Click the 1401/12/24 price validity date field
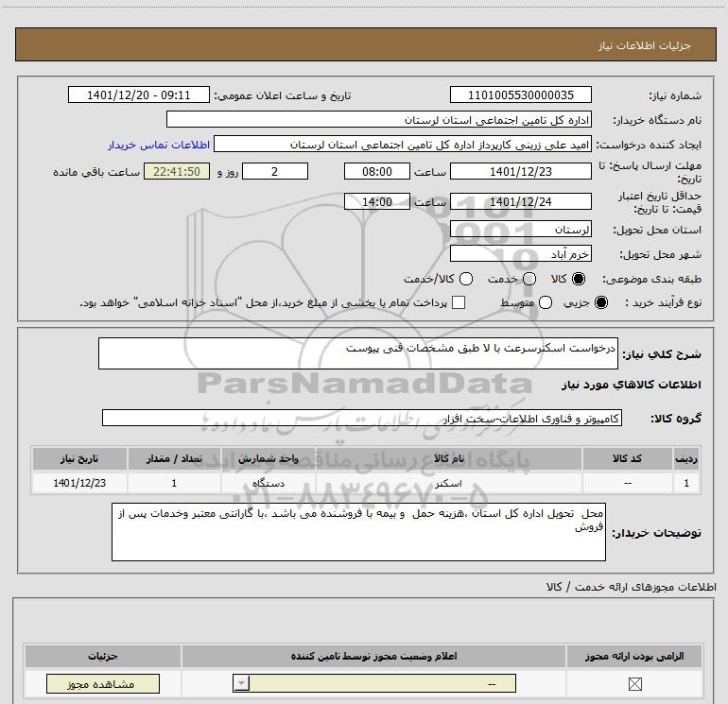 click(520, 201)
